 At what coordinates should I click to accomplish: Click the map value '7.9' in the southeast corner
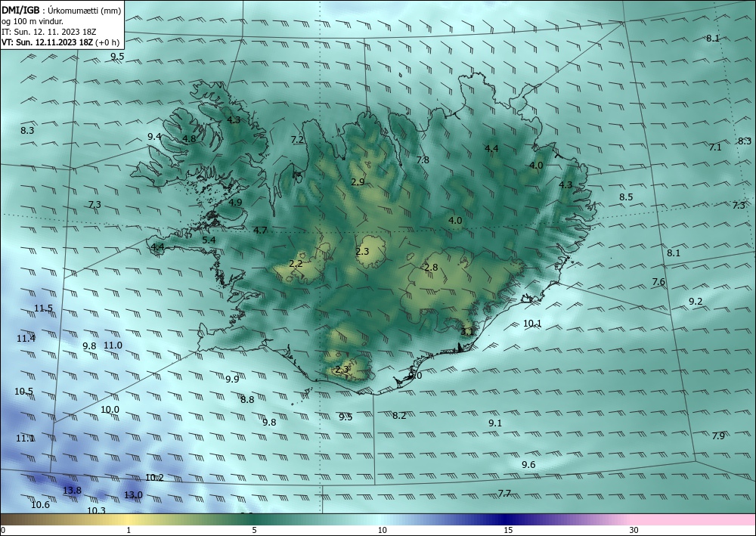[718, 435]
